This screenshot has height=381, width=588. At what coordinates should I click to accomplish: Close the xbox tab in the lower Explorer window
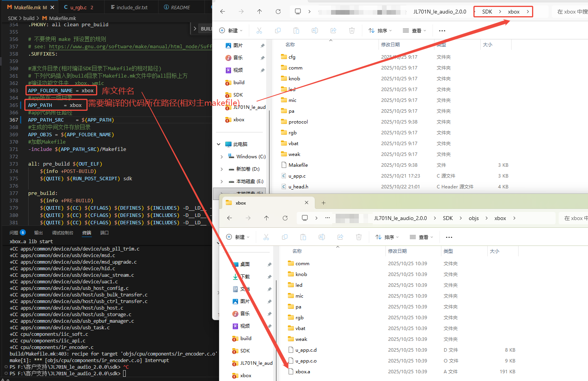tap(307, 203)
